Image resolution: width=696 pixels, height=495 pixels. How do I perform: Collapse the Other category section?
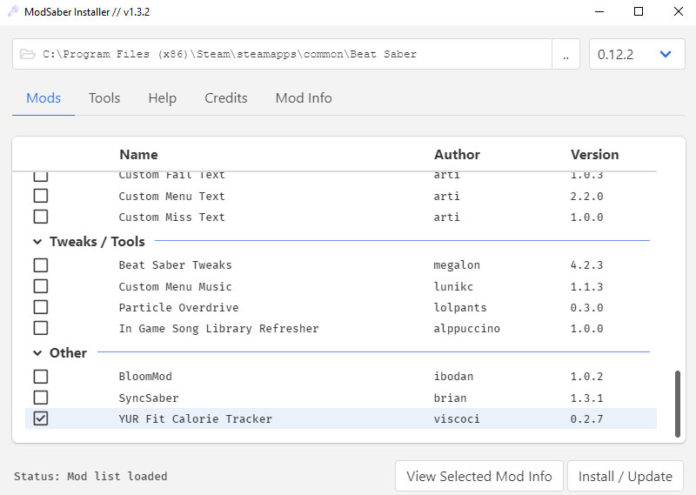pyautogui.click(x=38, y=353)
